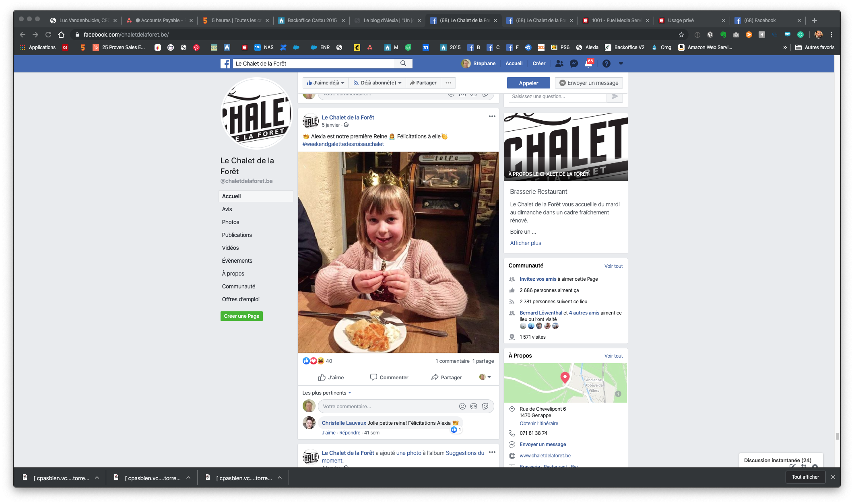Click the location map thumbnail
The image size is (854, 504).
coord(565,383)
